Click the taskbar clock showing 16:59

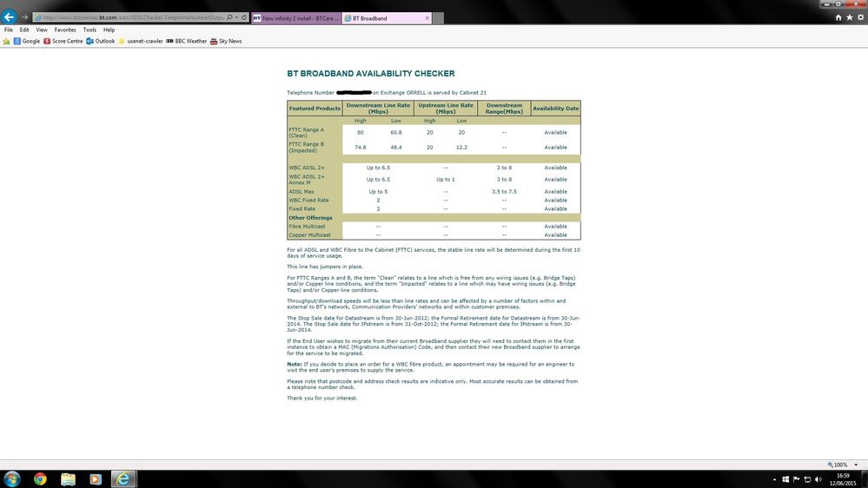843,479
